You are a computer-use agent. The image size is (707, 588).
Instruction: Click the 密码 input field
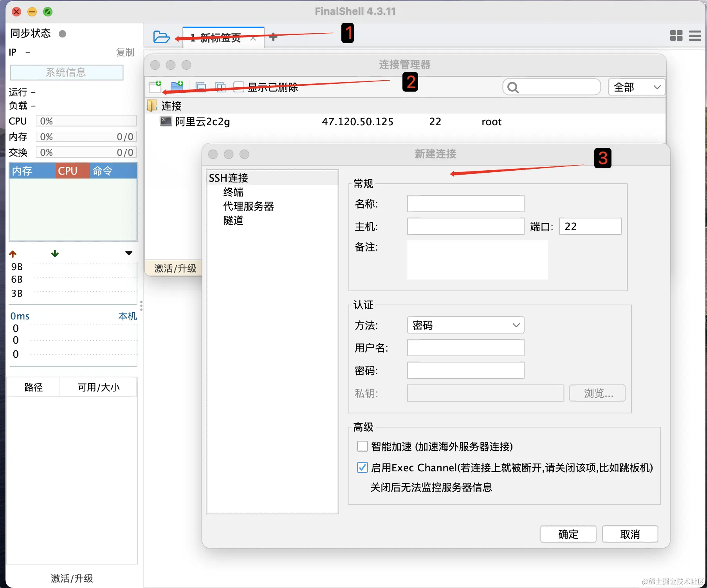click(x=465, y=370)
